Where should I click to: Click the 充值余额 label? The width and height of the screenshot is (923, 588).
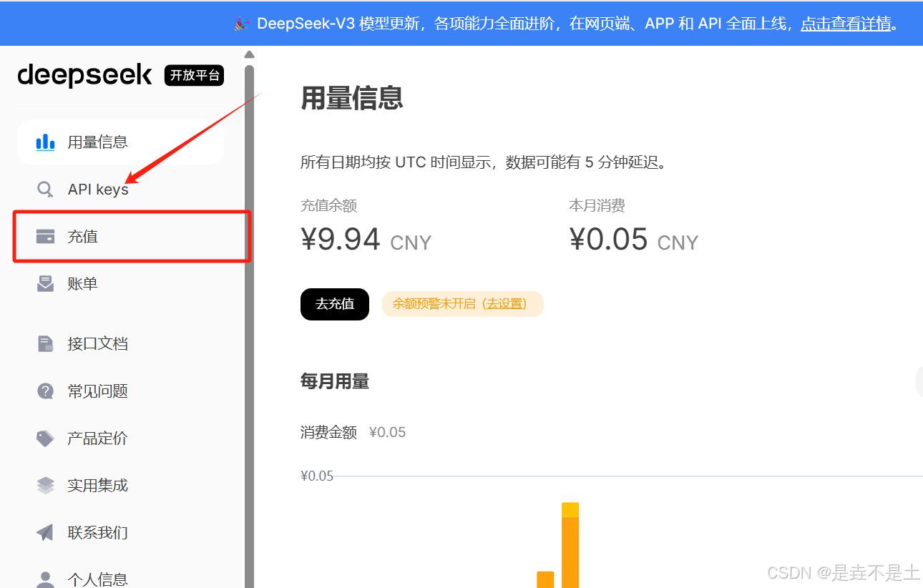tap(328, 206)
